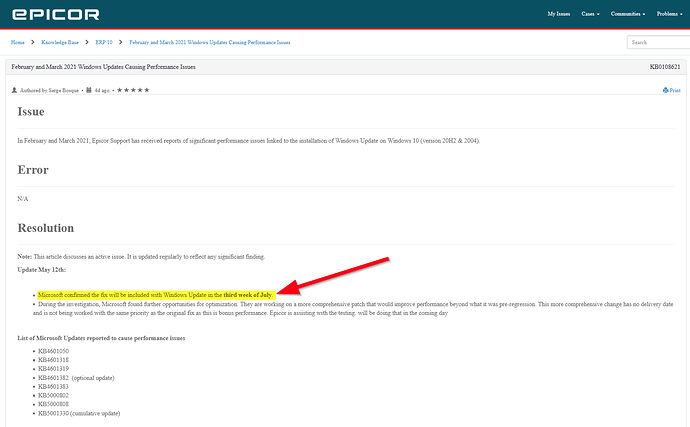Screen dimensions: 690x427
Task: Click the '4d ago' timestamp
Action: click(102, 90)
